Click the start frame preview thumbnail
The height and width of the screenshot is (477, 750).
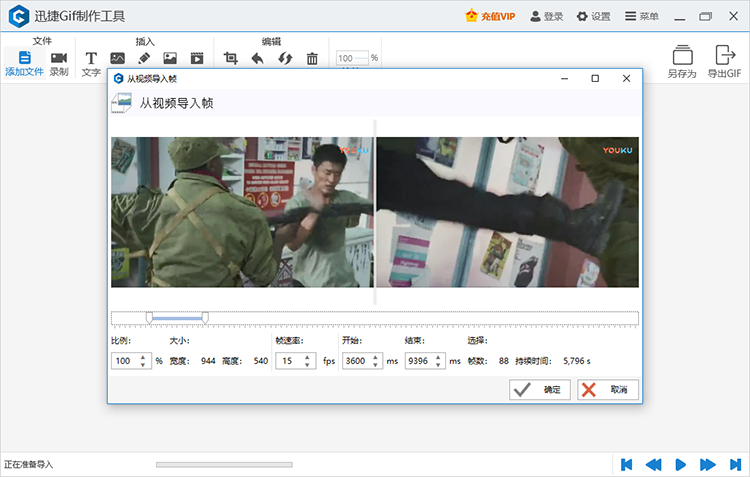pos(242,212)
